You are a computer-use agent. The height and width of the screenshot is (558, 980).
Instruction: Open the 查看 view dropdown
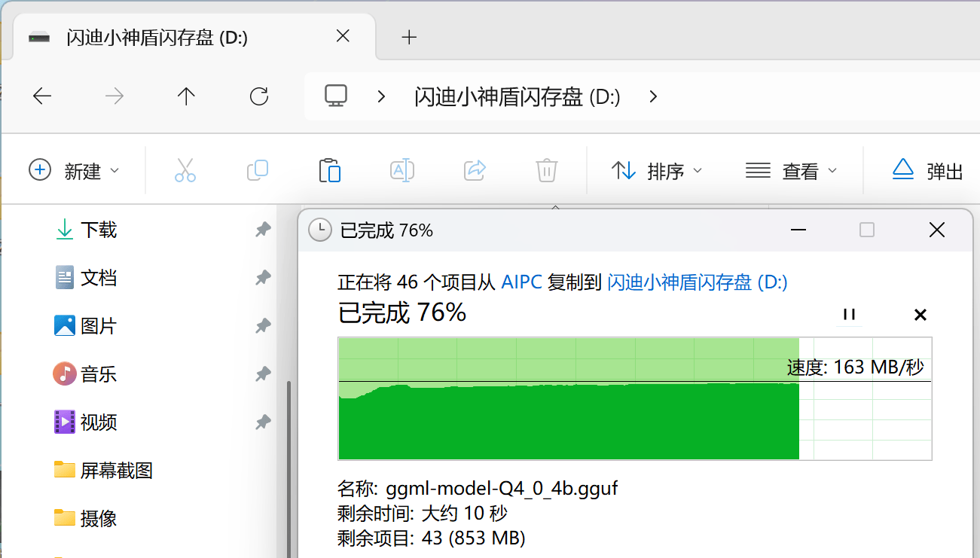[791, 171]
